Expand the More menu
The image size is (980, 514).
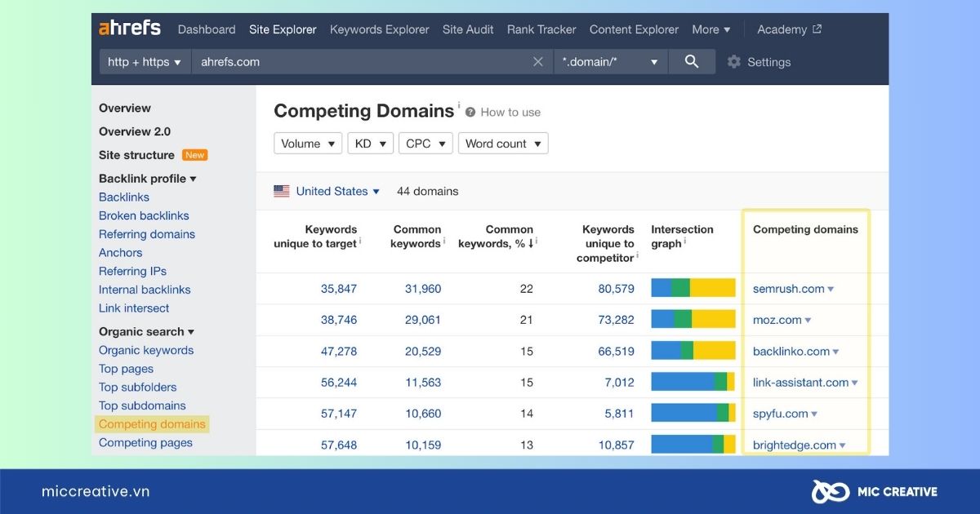coord(711,29)
